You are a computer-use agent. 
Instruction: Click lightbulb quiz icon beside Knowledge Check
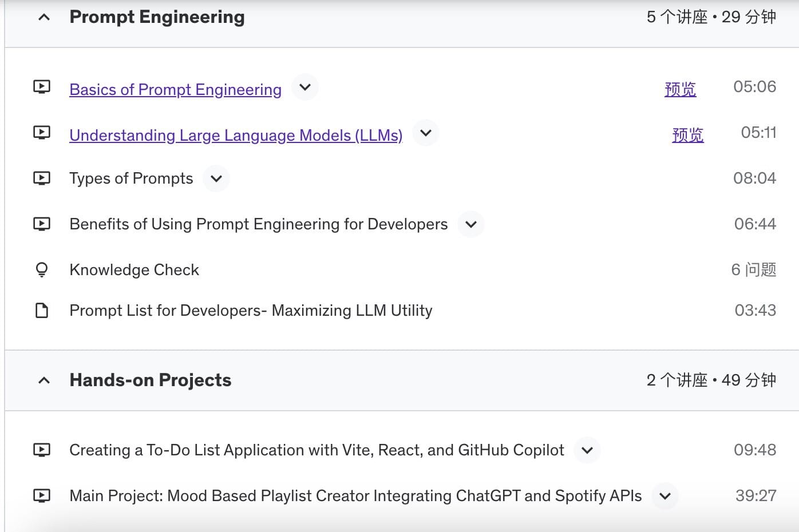coord(42,269)
